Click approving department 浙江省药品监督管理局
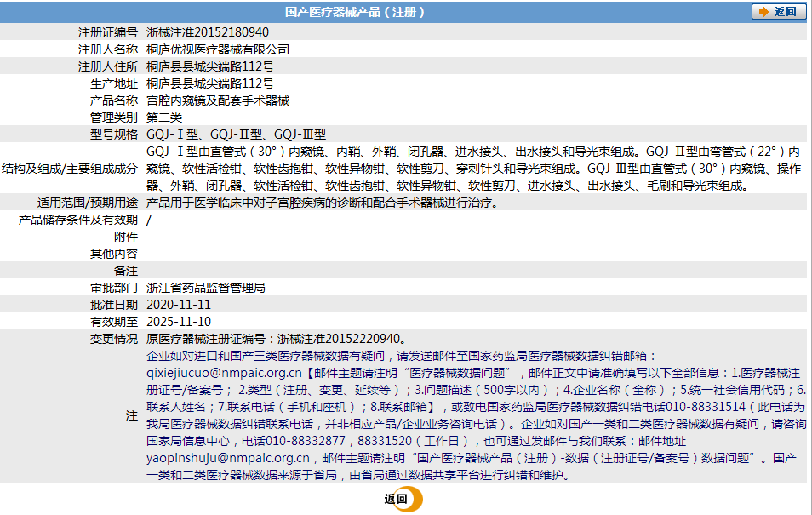The width and height of the screenshot is (812, 515). [206, 288]
